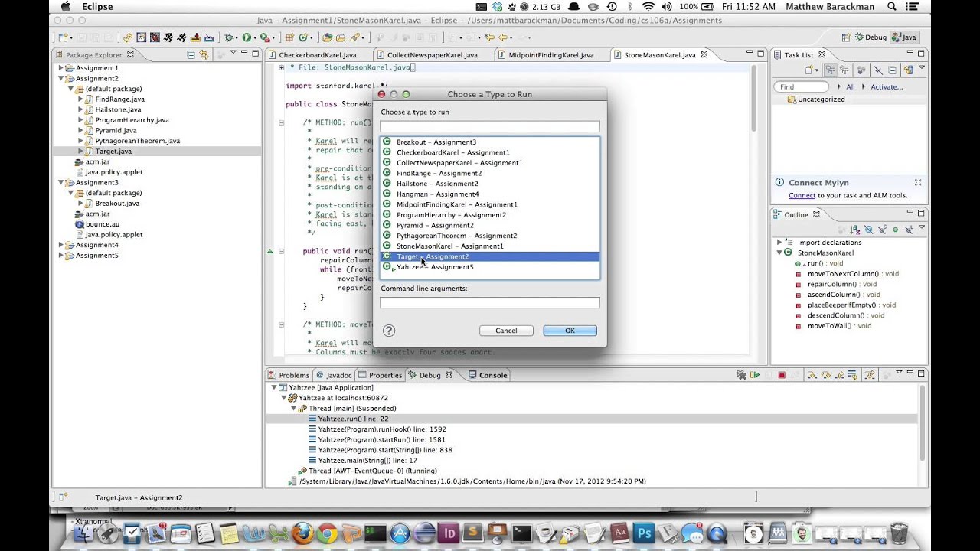This screenshot has height=551, width=980.
Task: Click Cancel in Choose a Type dialog
Action: pos(506,331)
